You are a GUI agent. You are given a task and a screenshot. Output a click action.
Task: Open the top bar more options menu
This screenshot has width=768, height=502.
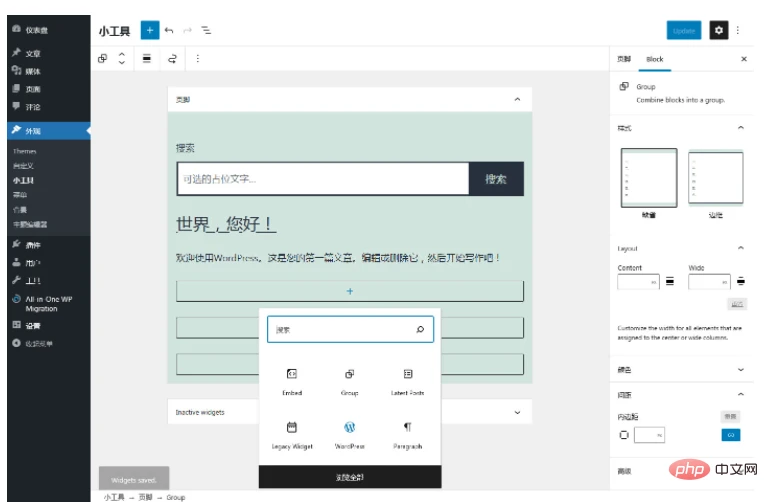738,30
